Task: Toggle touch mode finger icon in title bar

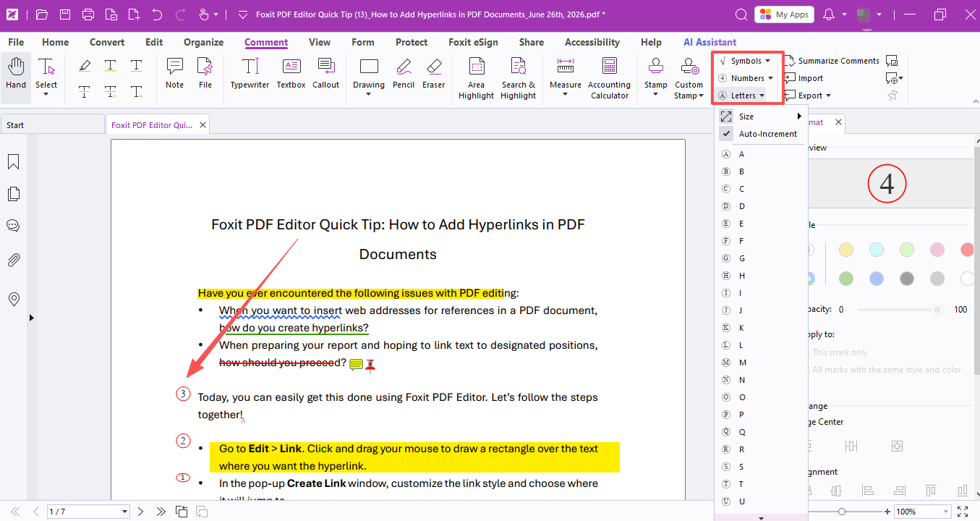Action: click(204, 14)
